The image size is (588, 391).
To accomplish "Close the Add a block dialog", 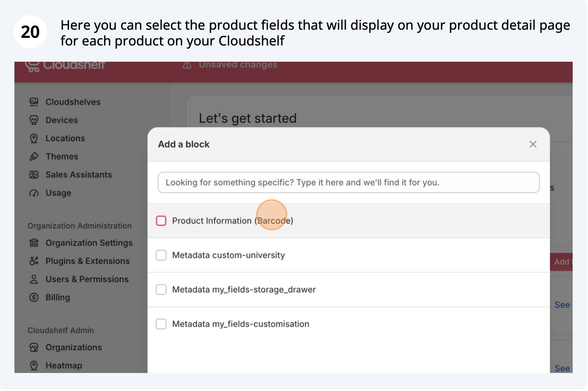I will coord(533,144).
